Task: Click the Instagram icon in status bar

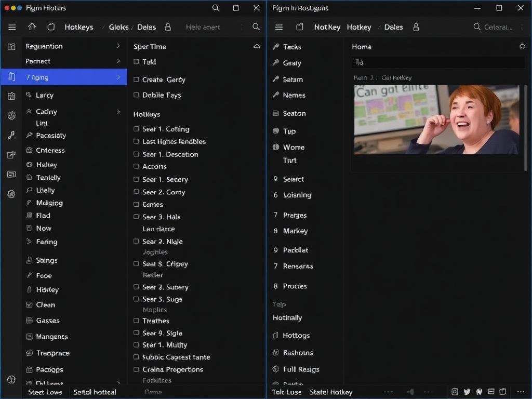Action: tap(455, 392)
